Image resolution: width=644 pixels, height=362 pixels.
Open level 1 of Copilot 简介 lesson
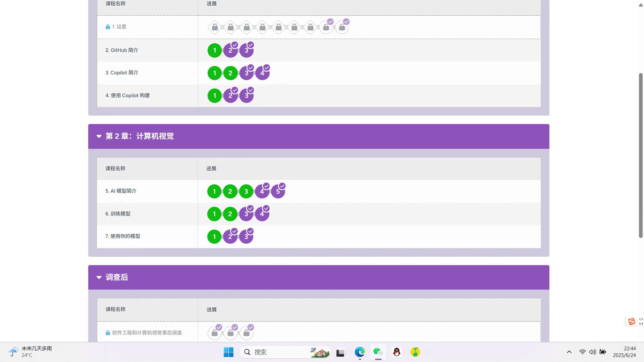coord(215,73)
